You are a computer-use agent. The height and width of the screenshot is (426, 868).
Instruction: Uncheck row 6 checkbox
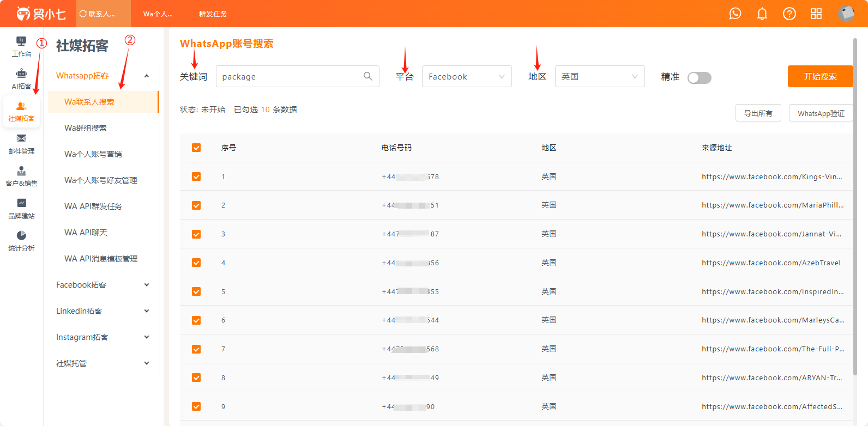[x=196, y=320]
